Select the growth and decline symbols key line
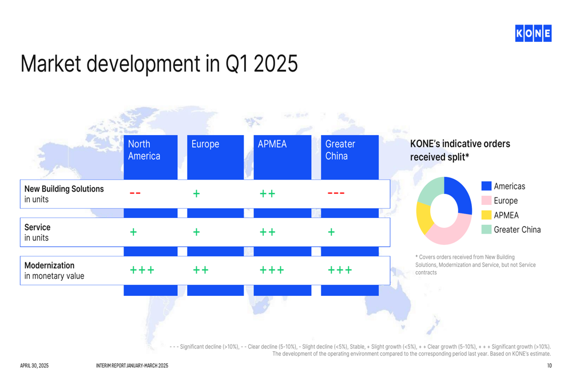Image resolution: width=572 pixels, height=392 pixels. coord(360,346)
